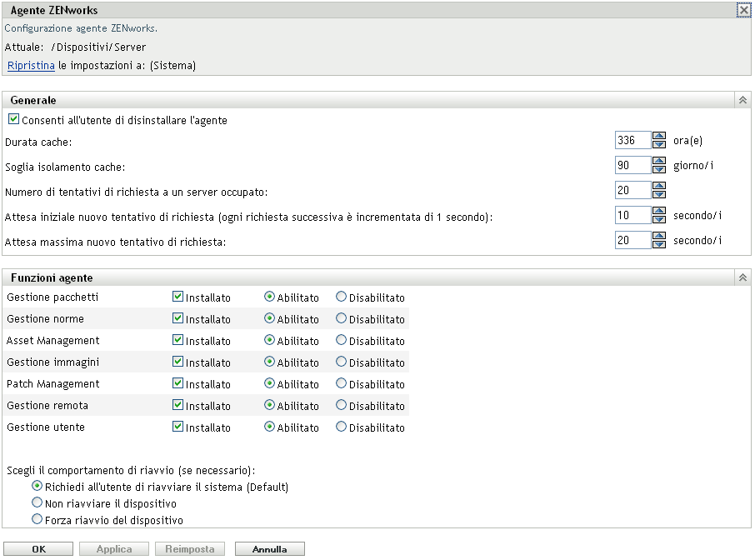Increment the Durata cache value
Image resolution: width=755 pixels, height=560 pixels.
pyautogui.click(x=661, y=137)
